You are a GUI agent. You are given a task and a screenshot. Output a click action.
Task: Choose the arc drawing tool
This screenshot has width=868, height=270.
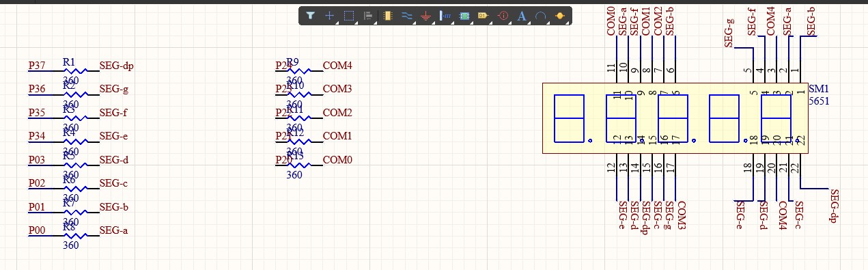point(542,15)
